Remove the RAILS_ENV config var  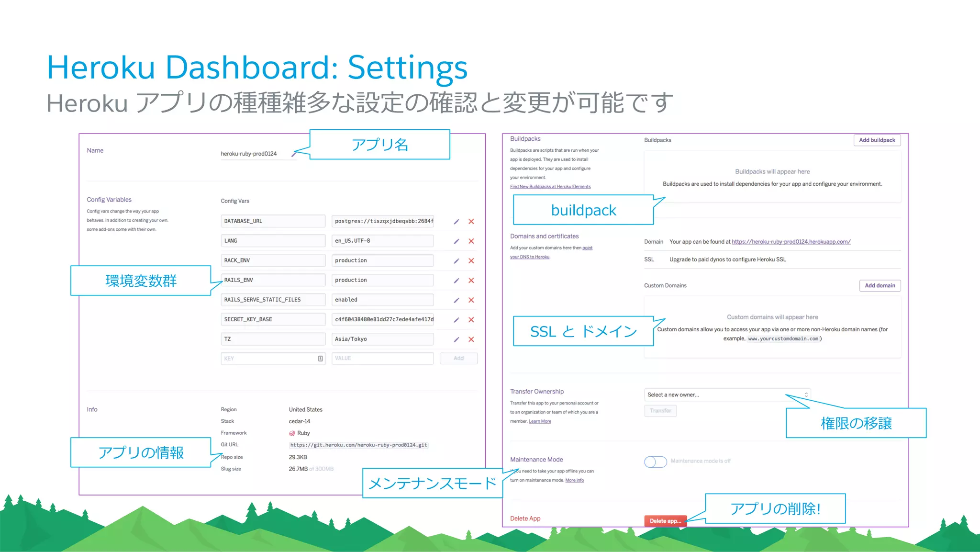tap(471, 281)
